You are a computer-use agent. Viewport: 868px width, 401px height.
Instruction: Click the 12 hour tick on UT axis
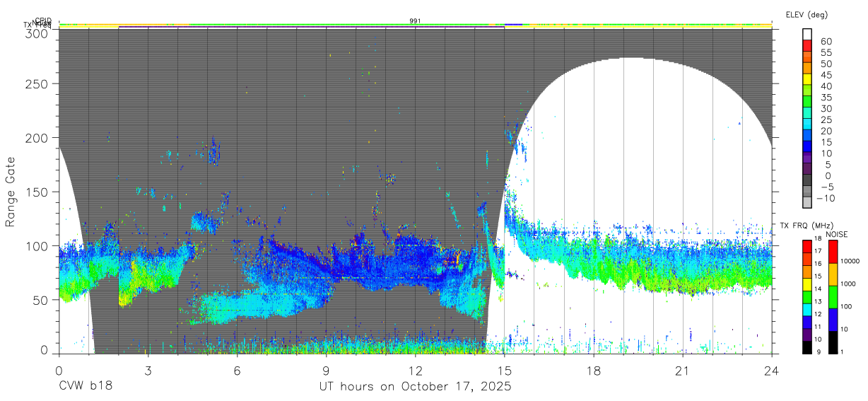coord(415,371)
